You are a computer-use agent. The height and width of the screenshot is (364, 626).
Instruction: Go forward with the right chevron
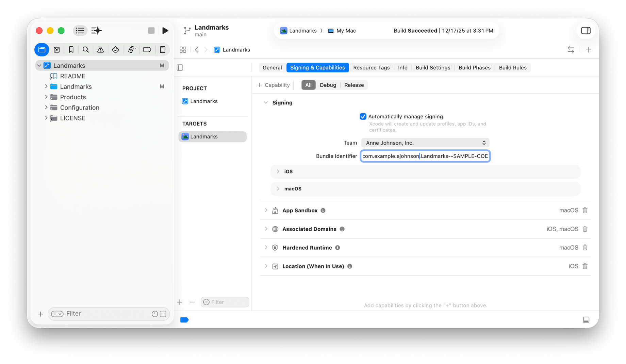tap(206, 50)
